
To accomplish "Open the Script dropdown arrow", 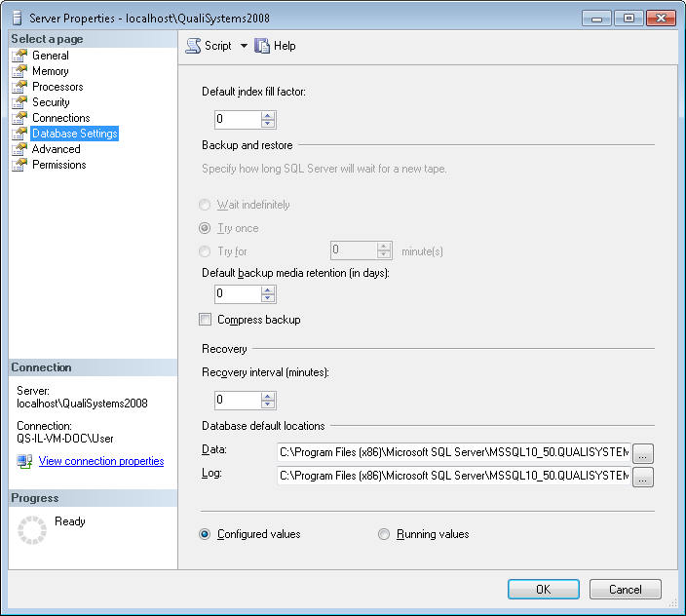I will [x=244, y=46].
